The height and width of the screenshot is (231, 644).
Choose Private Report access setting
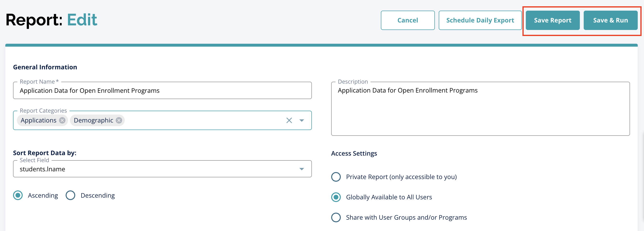[336, 177]
